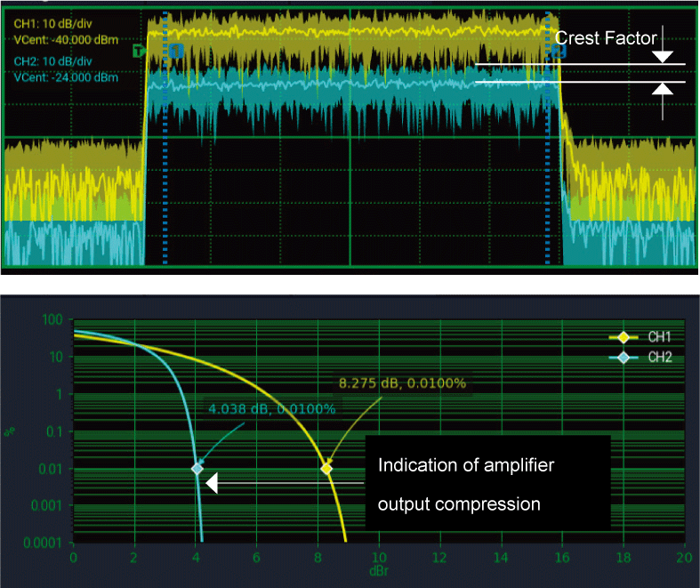Click the 4.038 dB marker readout
Viewport: 700px width, 588px height.
(x=270, y=409)
